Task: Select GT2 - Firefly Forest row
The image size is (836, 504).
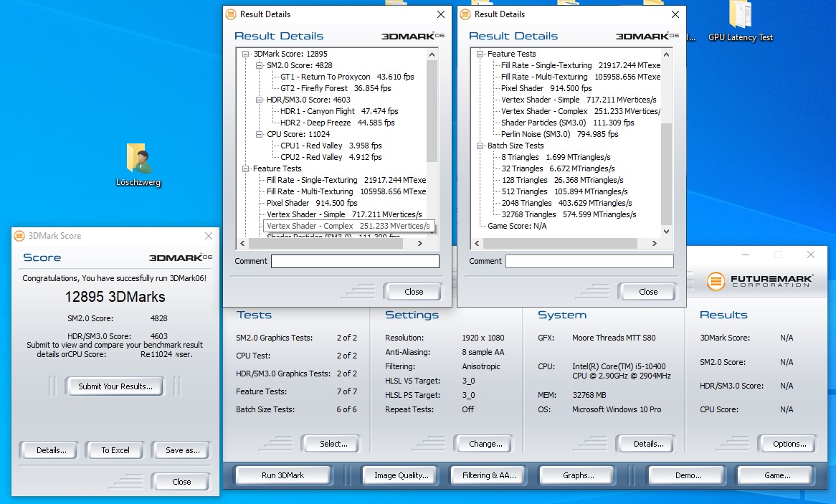Action: coord(336,88)
